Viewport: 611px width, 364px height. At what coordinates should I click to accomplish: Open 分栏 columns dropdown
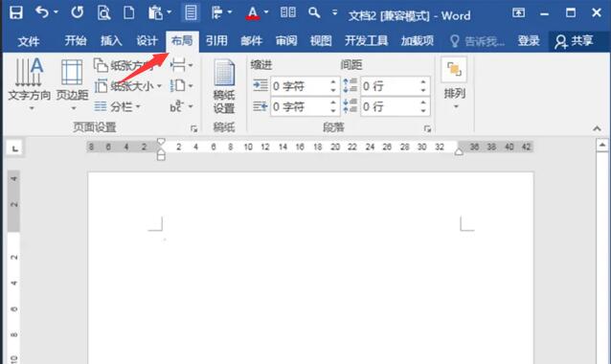[117, 106]
